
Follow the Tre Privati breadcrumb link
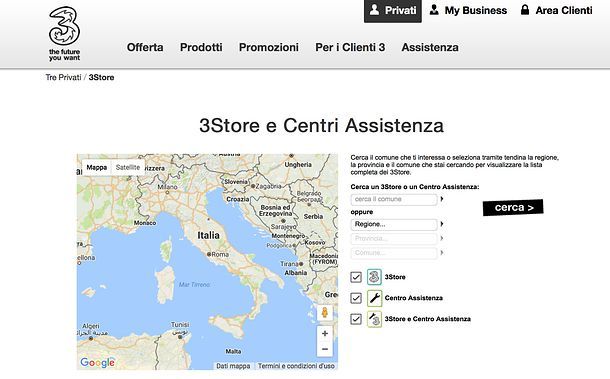point(63,77)
